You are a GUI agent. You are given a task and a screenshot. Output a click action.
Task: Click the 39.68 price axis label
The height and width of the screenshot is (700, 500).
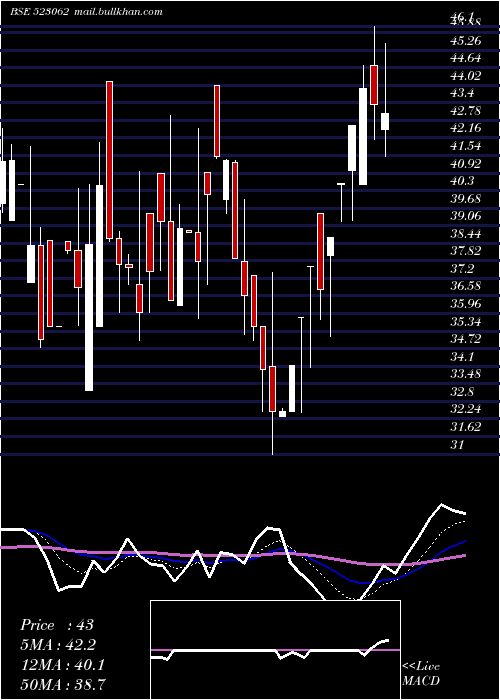[x=466, y=199]
